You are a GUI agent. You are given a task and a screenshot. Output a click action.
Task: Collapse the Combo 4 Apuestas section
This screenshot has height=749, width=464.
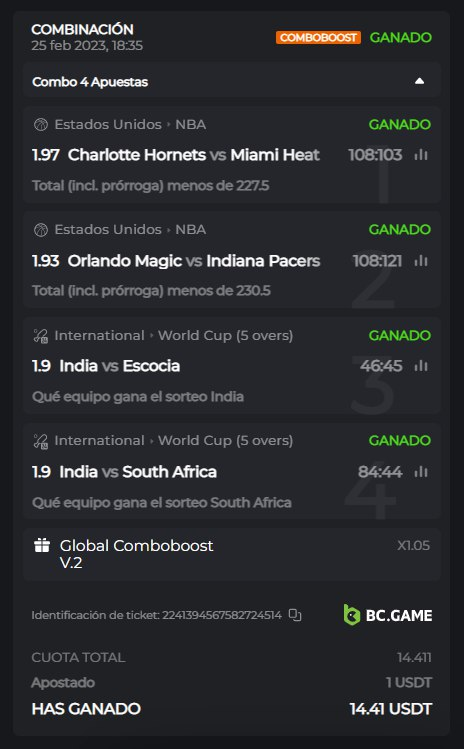click(419, 81)
